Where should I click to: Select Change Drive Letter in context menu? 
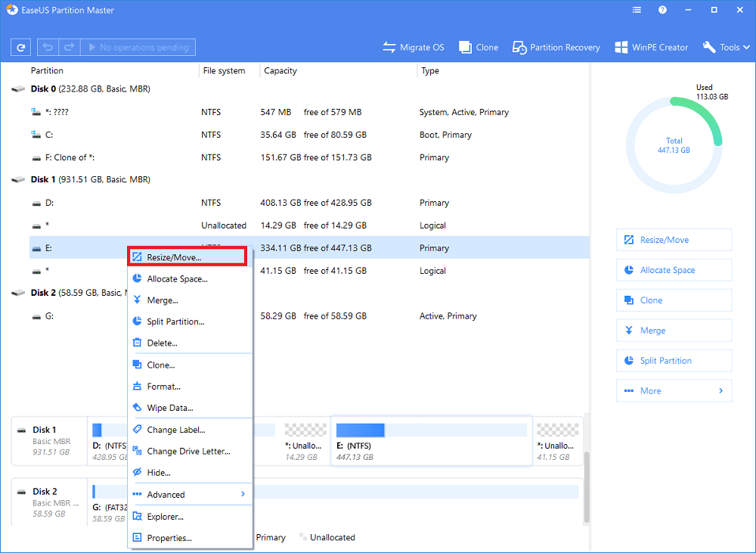[191, 451]
